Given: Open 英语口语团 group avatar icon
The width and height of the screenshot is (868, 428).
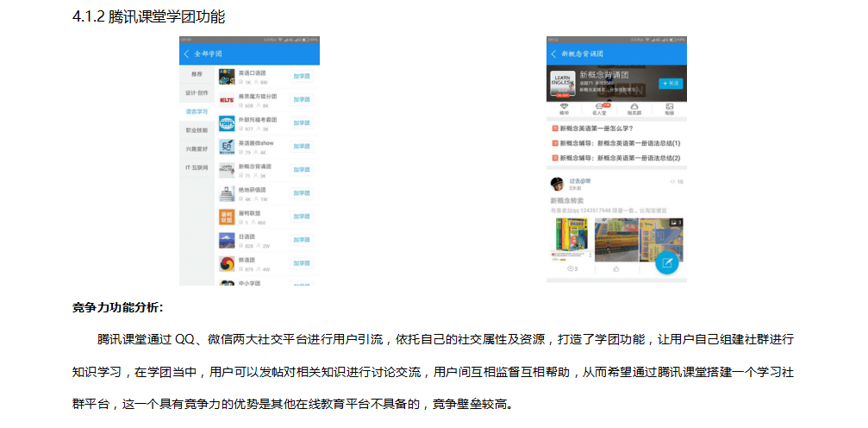Looking at the screenshot, I should 227,77.
